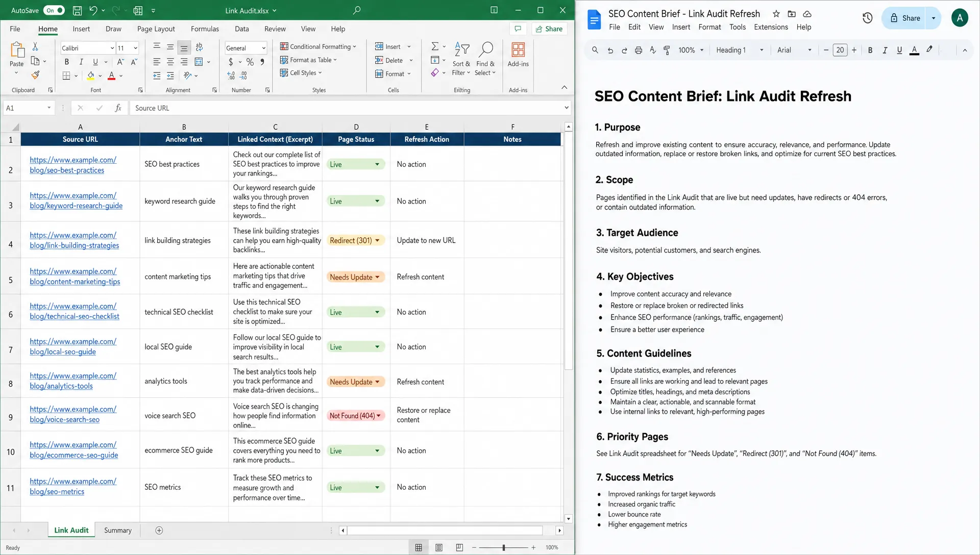Click the formula bar containing Source URL
Viewport: 980px width, 555px height.
tap(350, 108)
